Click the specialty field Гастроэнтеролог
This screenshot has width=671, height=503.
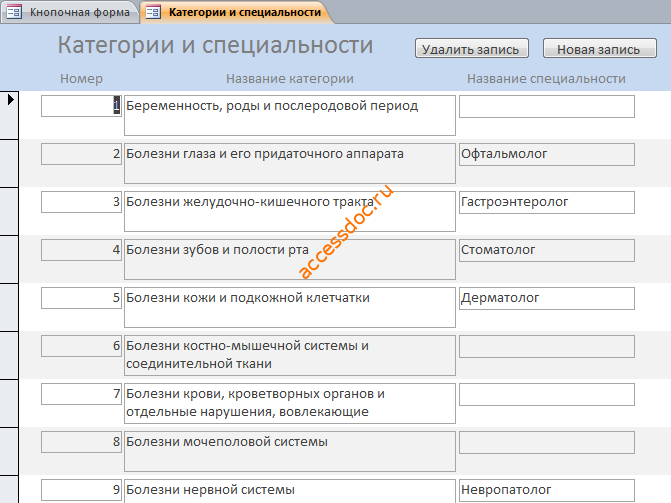pyautogui.click(x=547, y=202)
